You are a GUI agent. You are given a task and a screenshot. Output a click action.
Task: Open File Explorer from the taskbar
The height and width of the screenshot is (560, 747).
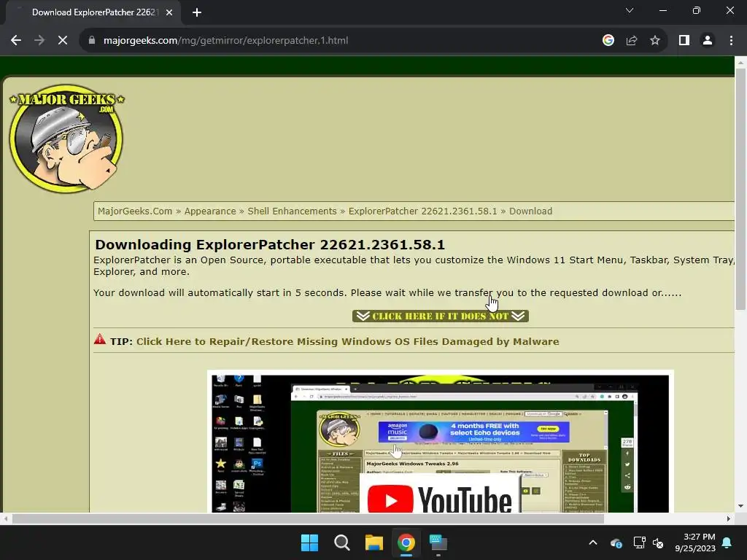click(x=374, y=542)
